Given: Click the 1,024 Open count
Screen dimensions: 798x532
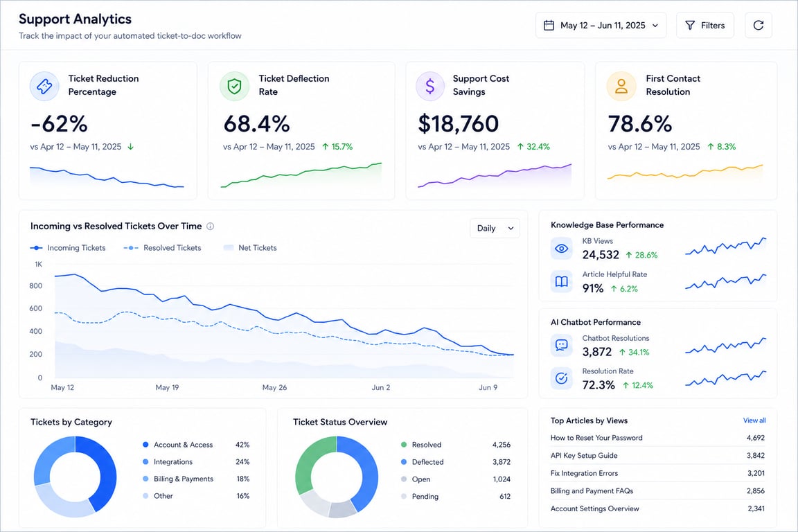Looking at the screenshot, I should pyautogui.click(x=502, y=479).
